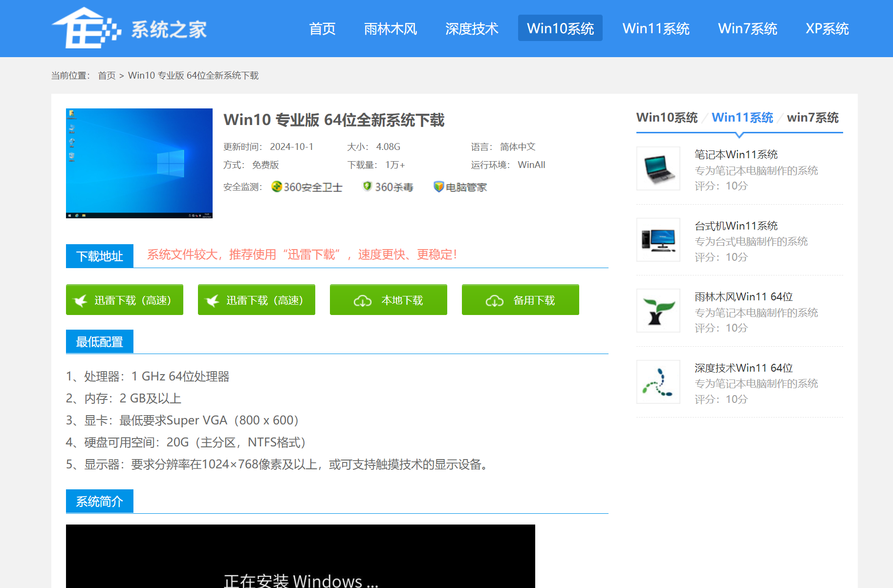Select Win10系统 in the top navigation
The image size is (893, 588).
click(560, 28)
